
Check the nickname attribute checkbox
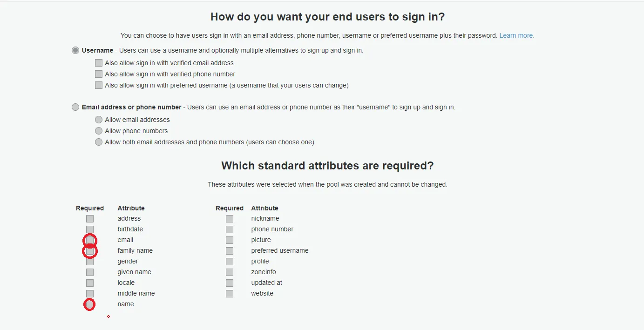click(x=230, y=219)
